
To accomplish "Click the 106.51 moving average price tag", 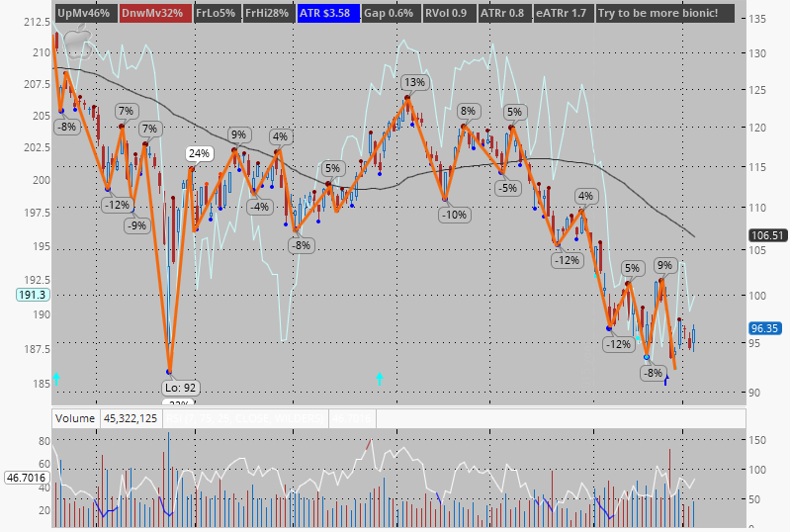I will [767, 235].
